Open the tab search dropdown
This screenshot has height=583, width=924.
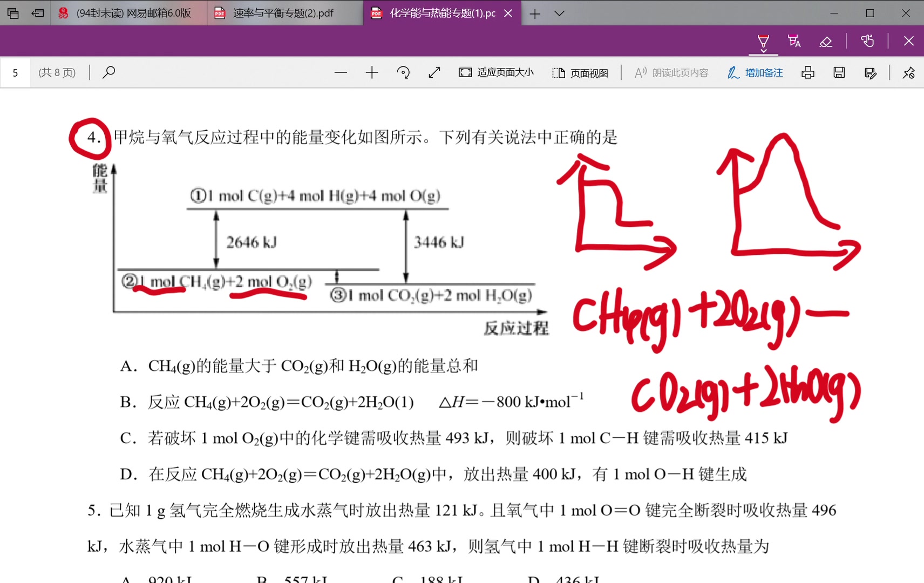(559, 12)
